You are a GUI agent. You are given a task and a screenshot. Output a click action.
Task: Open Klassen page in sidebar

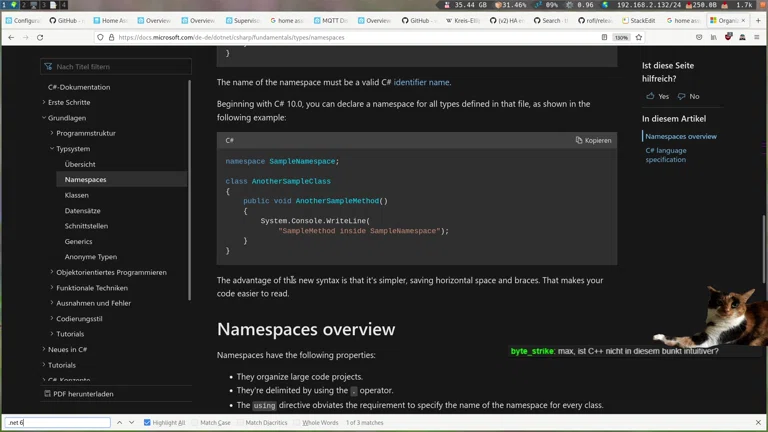coord(76,195)
